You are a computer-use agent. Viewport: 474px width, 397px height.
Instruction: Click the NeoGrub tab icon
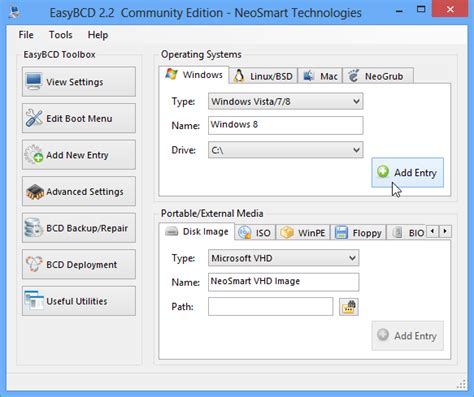[x=354, y=76]
